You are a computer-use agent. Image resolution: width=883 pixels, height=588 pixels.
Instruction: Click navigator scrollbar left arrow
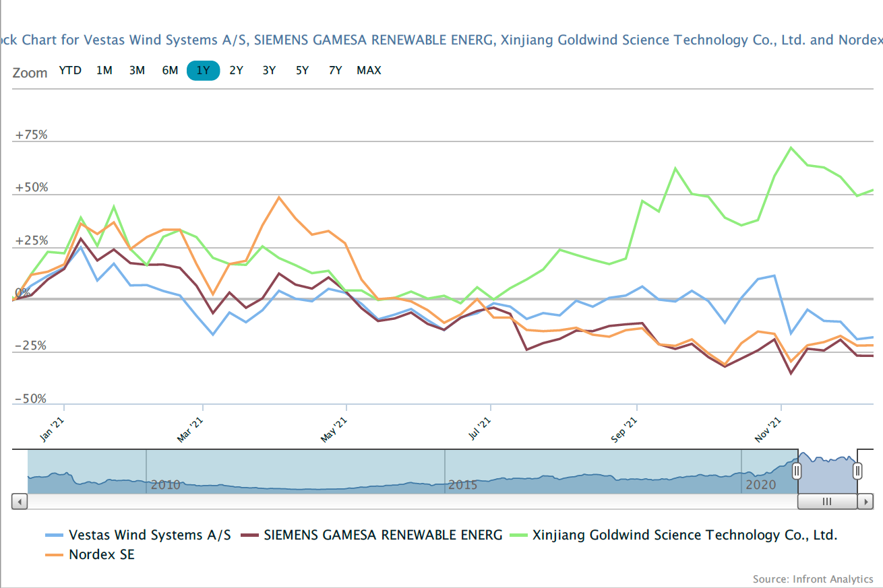click(20, 502)
